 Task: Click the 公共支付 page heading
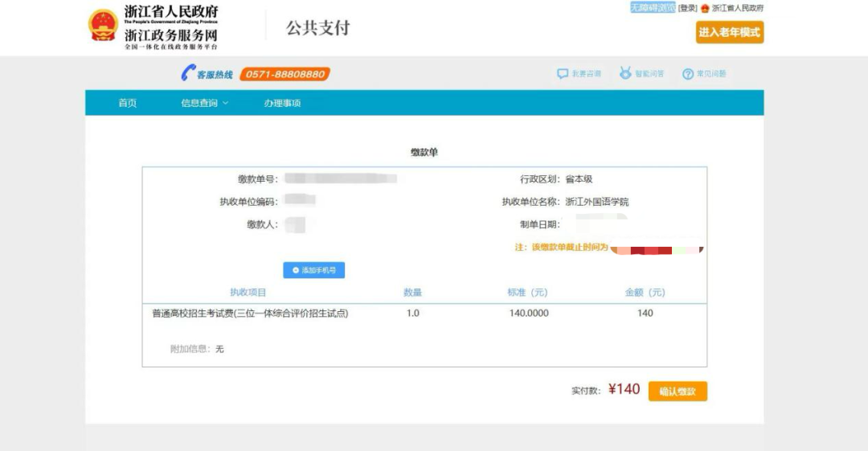click(318, 28)
